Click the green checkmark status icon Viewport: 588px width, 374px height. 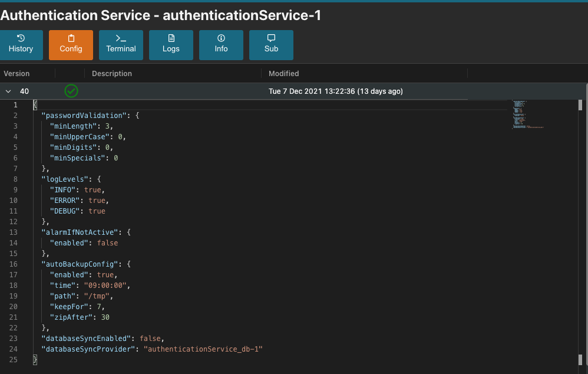pyautogui.click(x=71, y=91)
